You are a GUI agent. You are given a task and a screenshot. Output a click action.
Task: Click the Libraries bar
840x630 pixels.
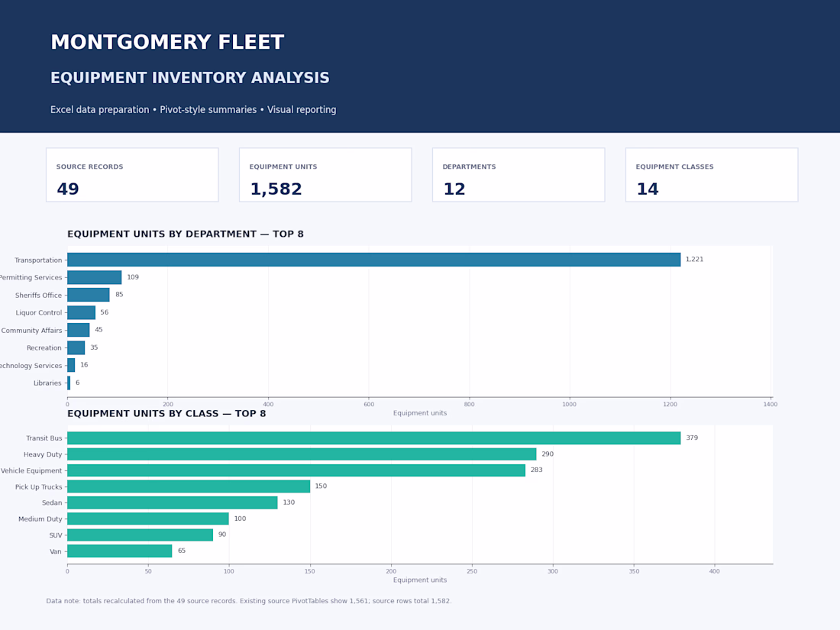tap(69, 383)
